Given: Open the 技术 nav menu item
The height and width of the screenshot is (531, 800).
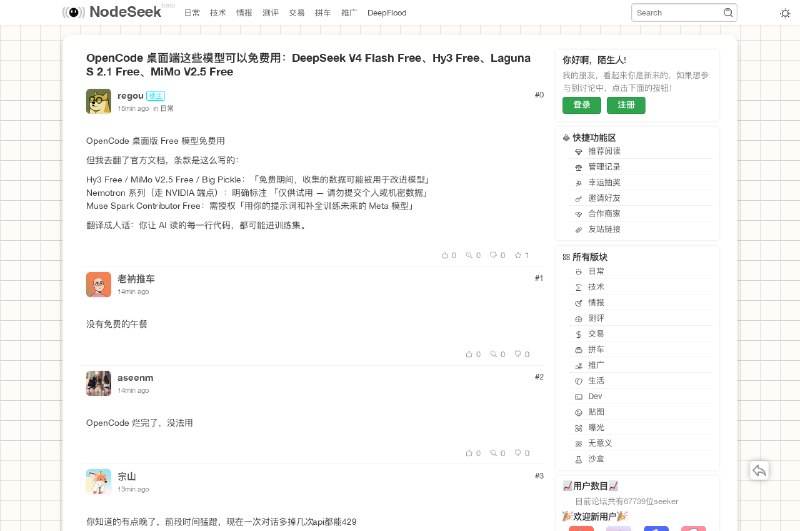Looking at the screenshot, I should pos(218,13).
